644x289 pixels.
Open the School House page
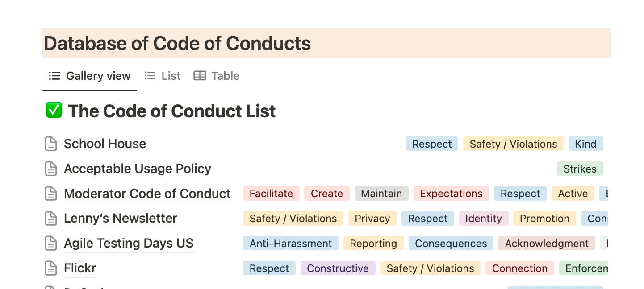point(105,144)
